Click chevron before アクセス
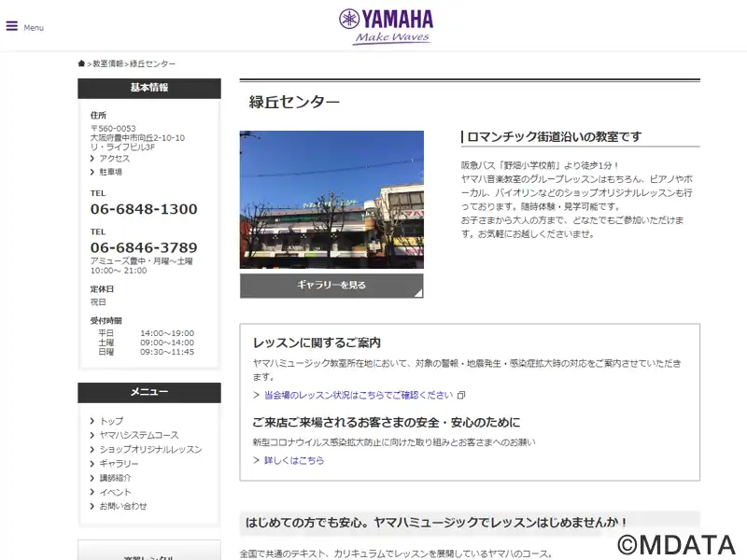This screenshot has height=560, width=747. [92, 159]
